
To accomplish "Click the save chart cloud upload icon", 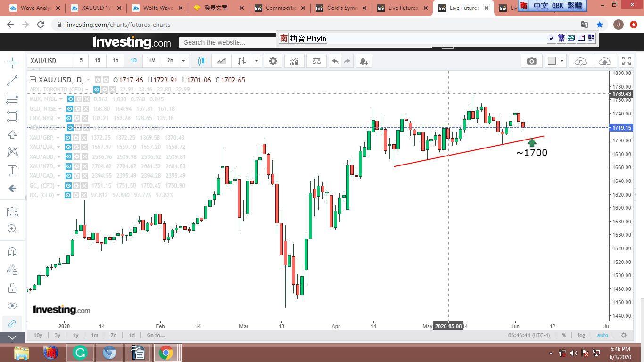I will [604, 61].
